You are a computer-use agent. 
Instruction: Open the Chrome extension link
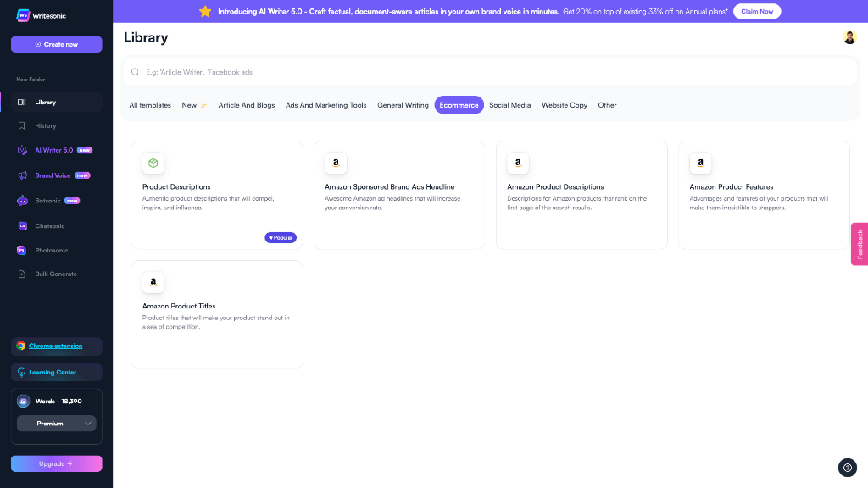[55, 346]
